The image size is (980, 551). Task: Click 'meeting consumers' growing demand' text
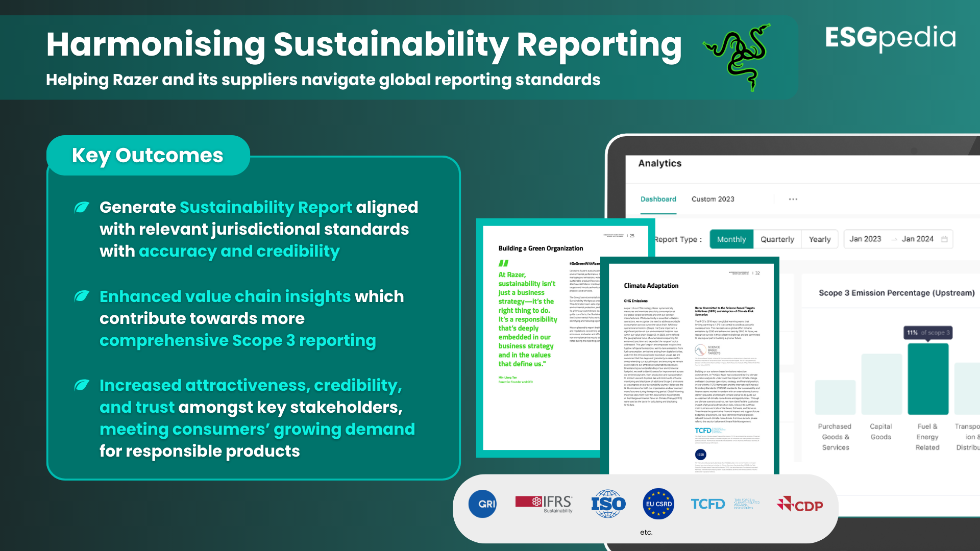click(257, 429)
